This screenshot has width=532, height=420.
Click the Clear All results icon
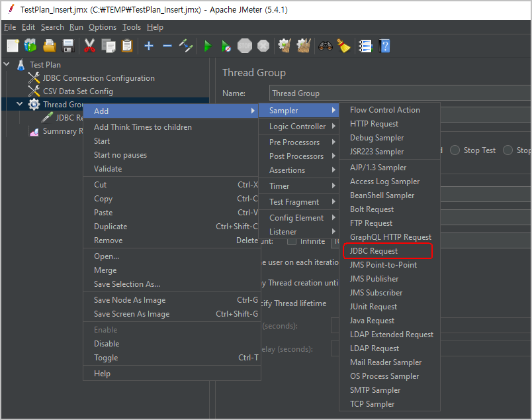click(304, 46)
